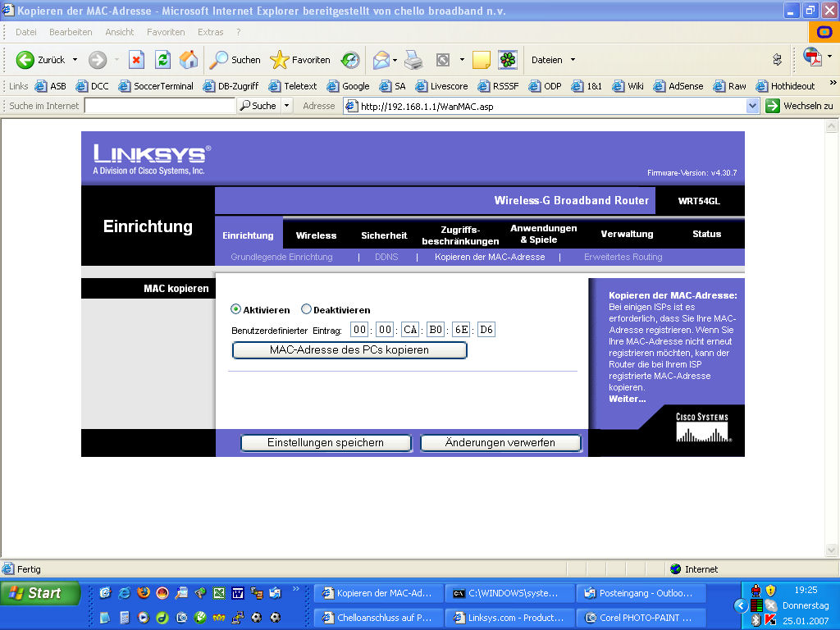Open the Erweitertes Routing sub-tab
Screen dimensions: 840x630
click(x=623, y=257)
